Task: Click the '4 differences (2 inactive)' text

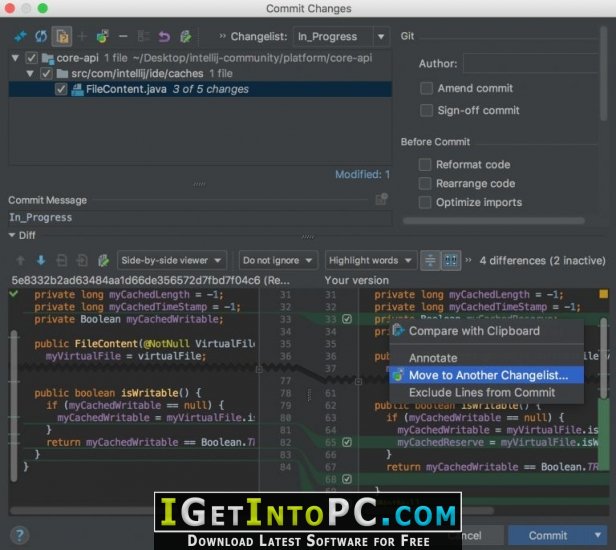Action: [543, 260]
